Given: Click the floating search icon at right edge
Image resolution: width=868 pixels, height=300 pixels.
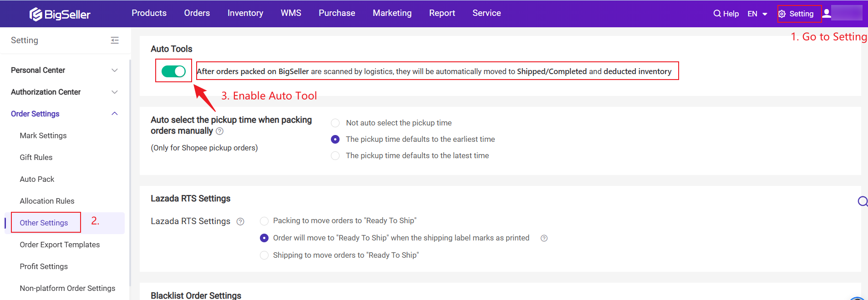Looking at the screenshot, I should 863,201.
